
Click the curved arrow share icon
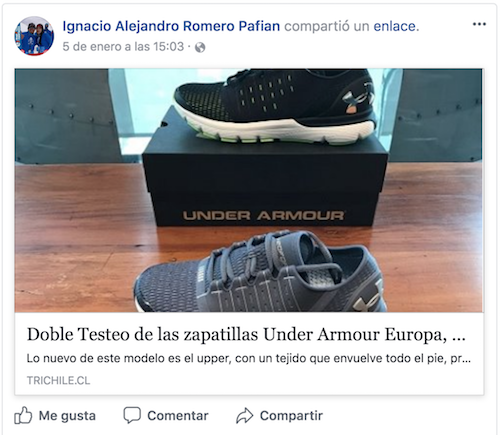coord(244,416)
